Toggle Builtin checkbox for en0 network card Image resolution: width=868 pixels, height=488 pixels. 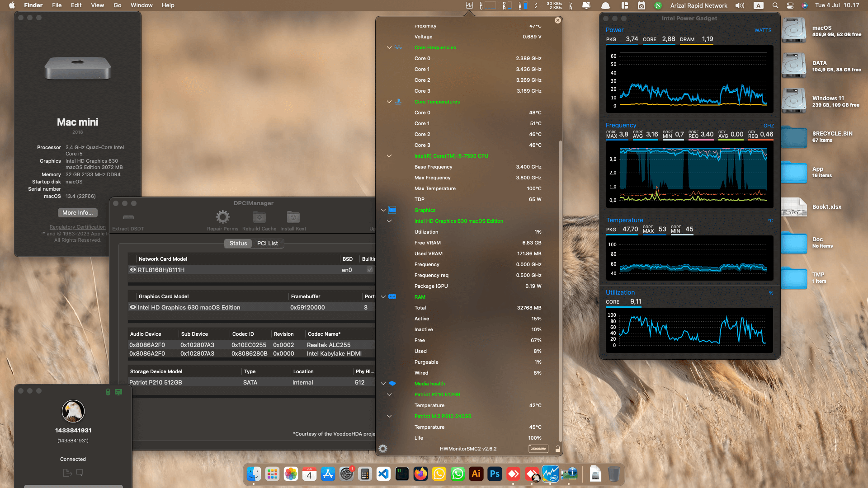click(x=369, y=270)
